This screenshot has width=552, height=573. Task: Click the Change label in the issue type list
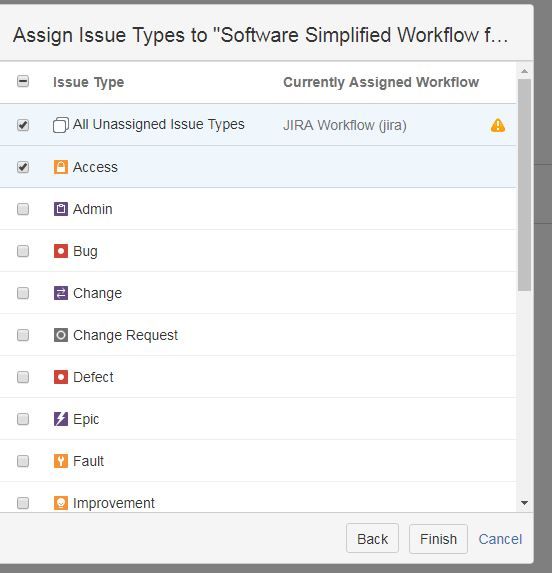[97, 293]
